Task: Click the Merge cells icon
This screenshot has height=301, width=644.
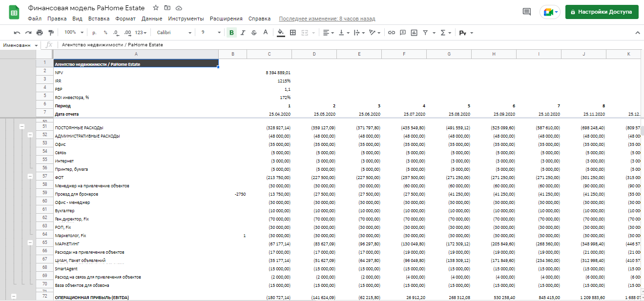Action: coord(305,33)
